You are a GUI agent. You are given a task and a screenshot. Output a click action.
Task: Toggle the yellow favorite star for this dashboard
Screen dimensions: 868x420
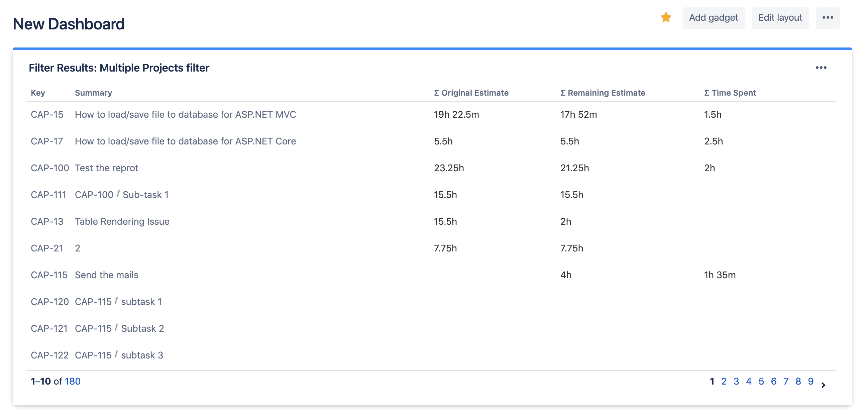point(666,17)
